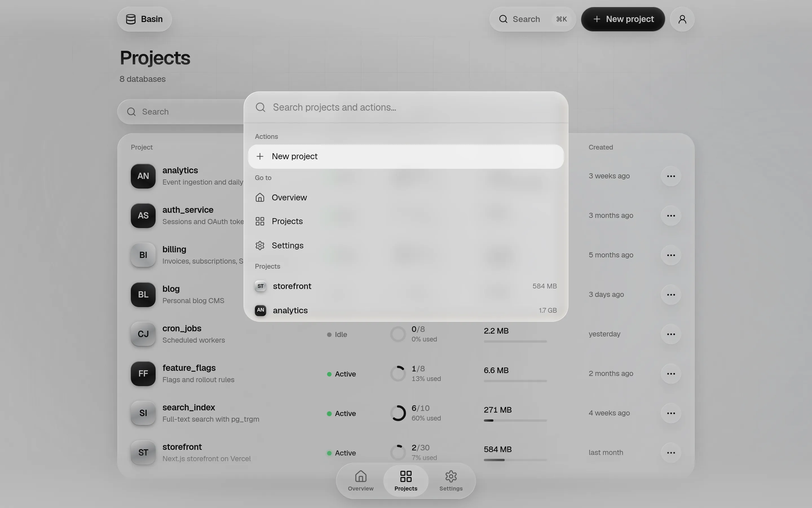Viewport: 812px width, 508px height.
Task: Open the search_index project name
Action: (189, 408)
